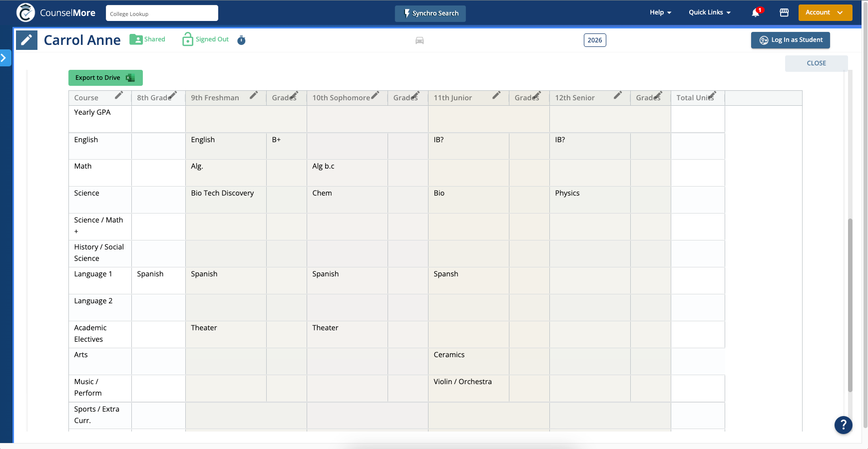Edit the Grades column after 9th Freshman
868x449 pixels.
(294, 95)
